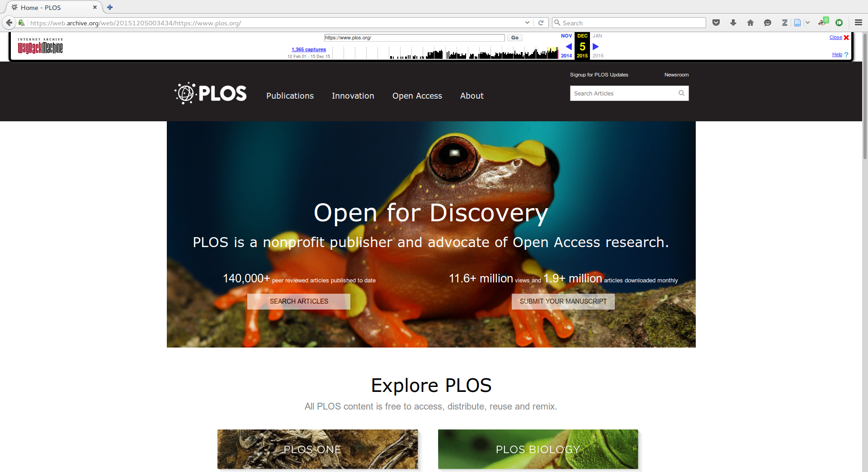
Task: Open the Firefox hamburger menu
Action: (x=859, y=23)
